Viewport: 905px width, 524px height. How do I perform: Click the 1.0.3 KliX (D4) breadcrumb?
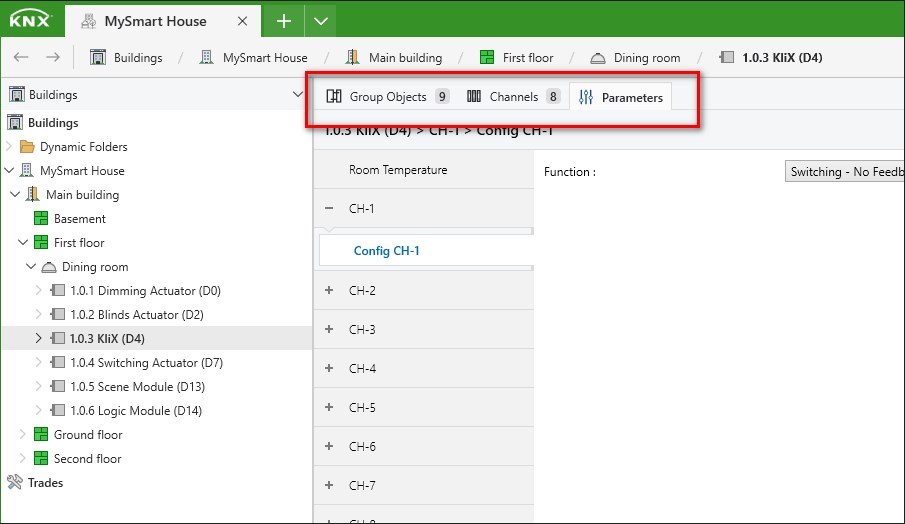(x=782, y=58)
